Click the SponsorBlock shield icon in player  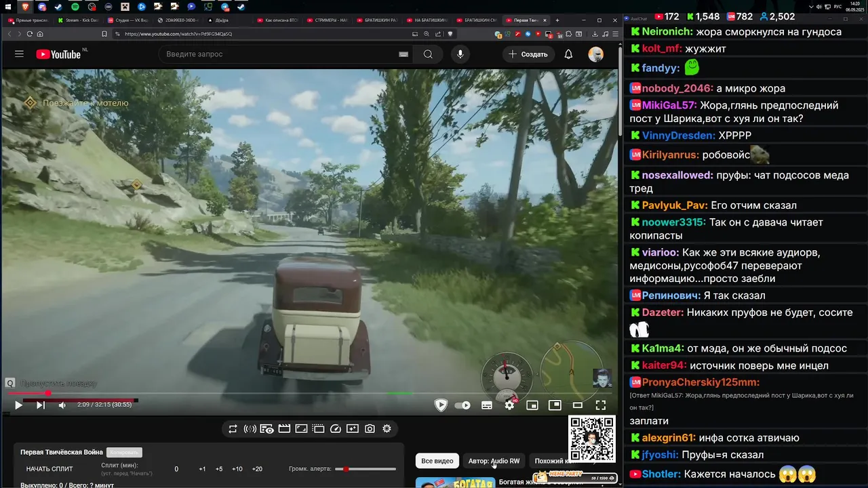[441, 405]
